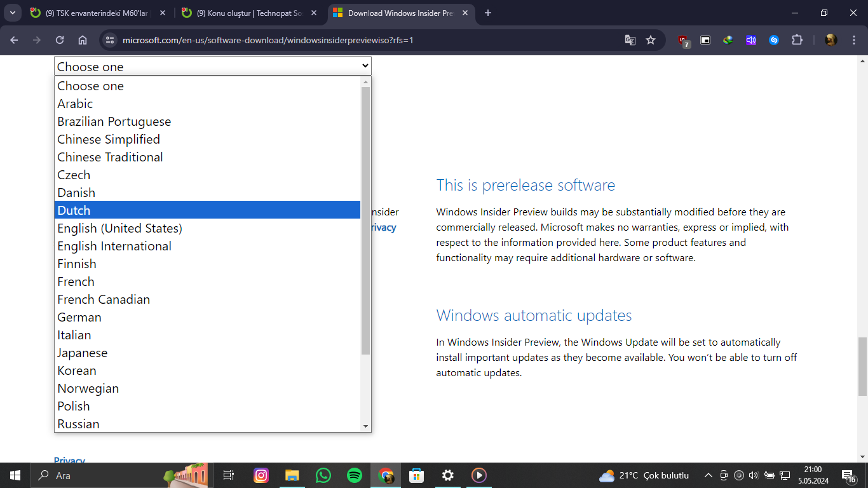Open the media player taskbar icon
The width and height of the screenshot is (868, 488).
click(x=479, y=475)
